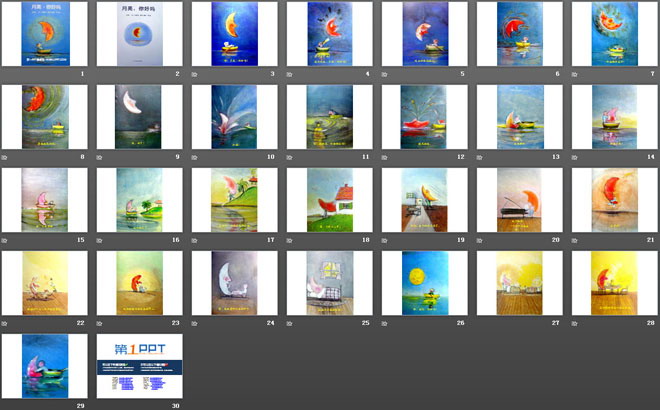Select slide 26 thumbnail with full yellow moon
The width and height of the screenshot is (660, 410).
(425, 283)
